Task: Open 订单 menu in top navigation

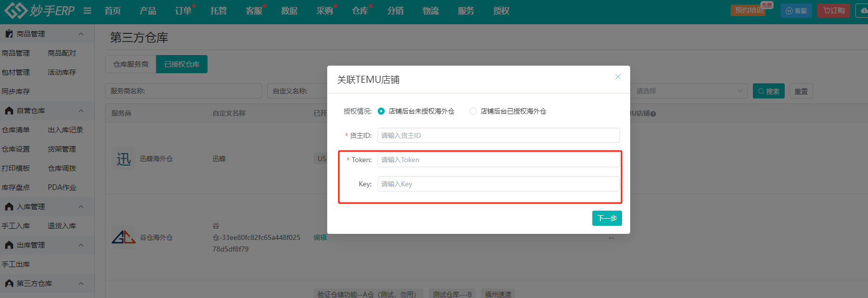Action: (183, 11)
